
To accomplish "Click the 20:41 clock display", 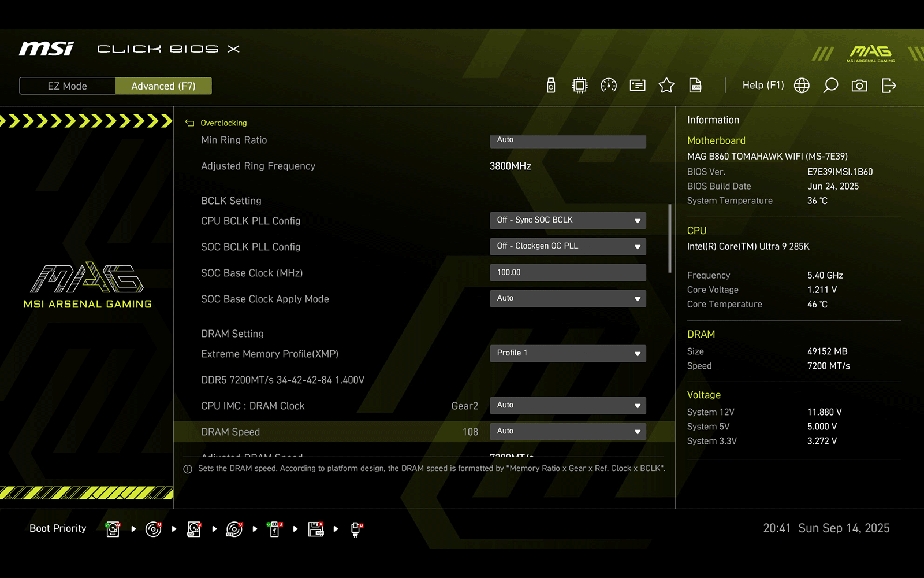I will pyautogui.click(x=777, y=528).
